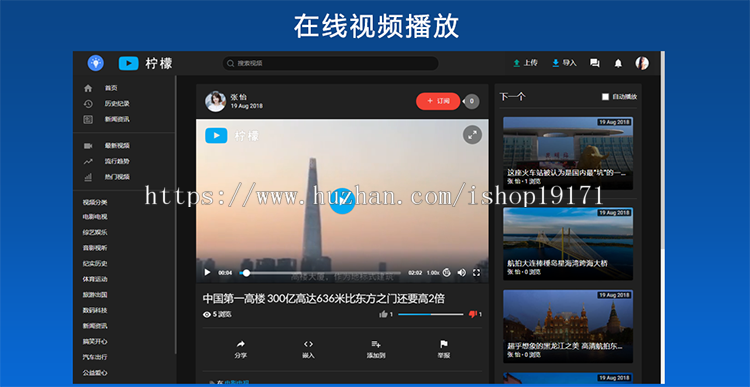
Task: Open uploader 张怡's profile avatar
Action: [x=215, y=101]
